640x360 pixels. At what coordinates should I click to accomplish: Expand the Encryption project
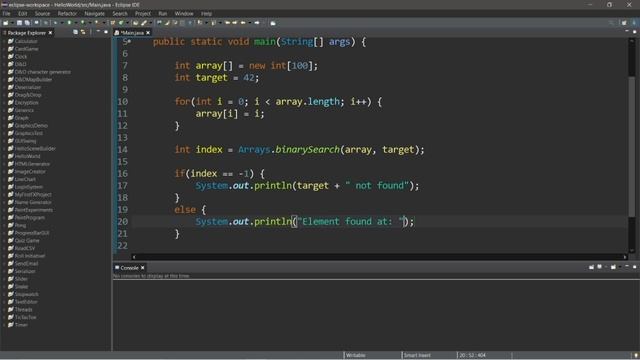click(x=4, y=102)
